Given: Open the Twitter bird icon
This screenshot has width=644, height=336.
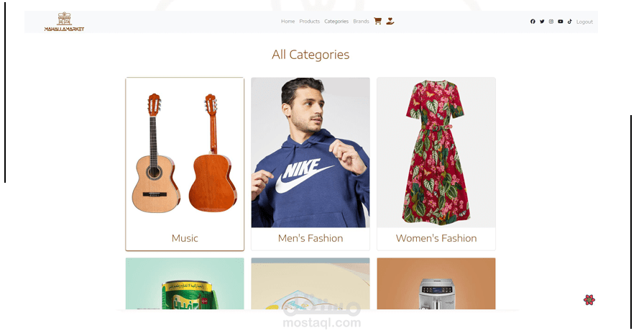Looking at the screenshot, I should point(542,22).
